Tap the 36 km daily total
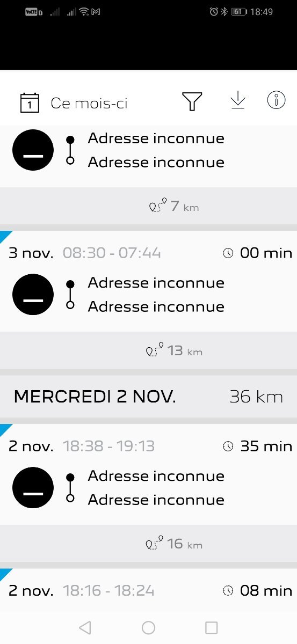This screenshot has height=644, width=297. [x=256, y=397]
